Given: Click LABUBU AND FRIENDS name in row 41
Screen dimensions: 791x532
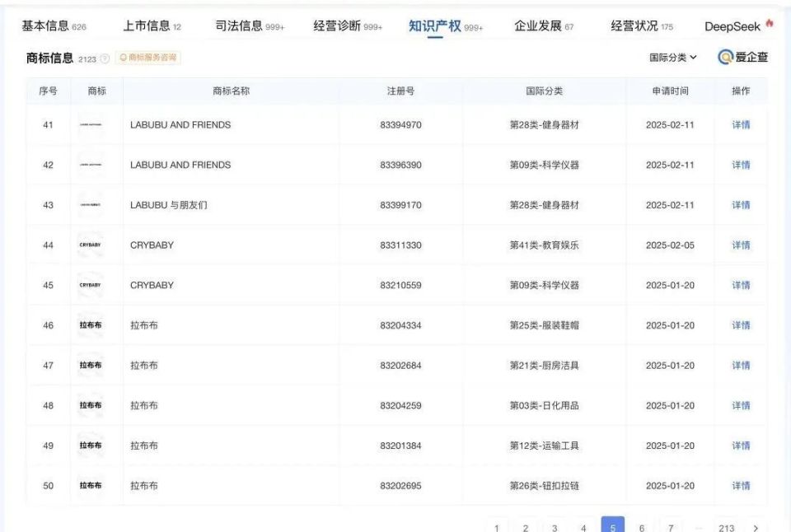Looking at the screenshot, I should click(x=180, y=124).
